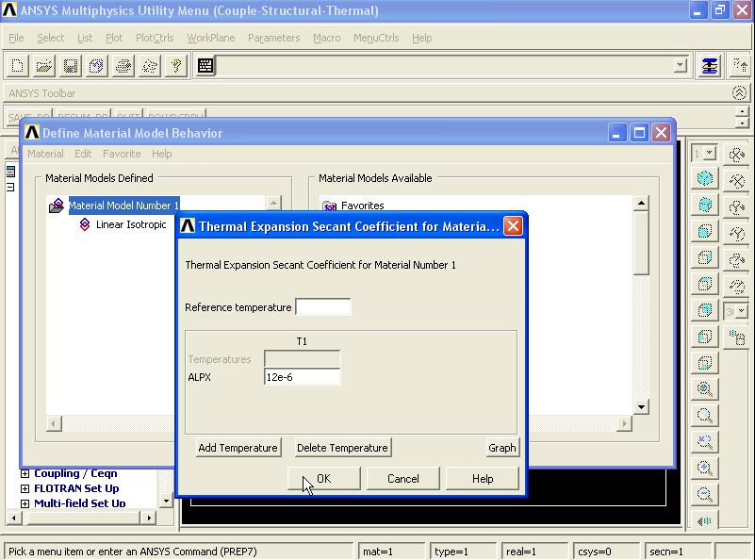Click the Fit View magnifier icon
755x560 pixels.
pyautogui.click(x=705, y=388)
